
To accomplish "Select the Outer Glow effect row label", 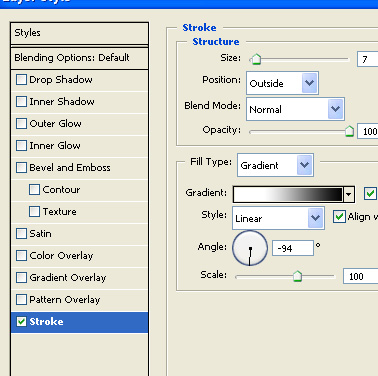I will 55,124.
